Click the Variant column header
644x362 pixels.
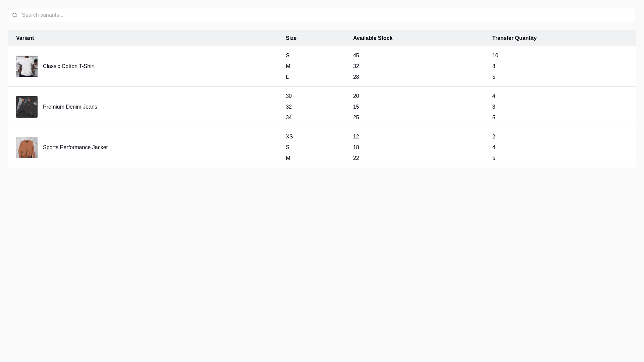[25, 38]
